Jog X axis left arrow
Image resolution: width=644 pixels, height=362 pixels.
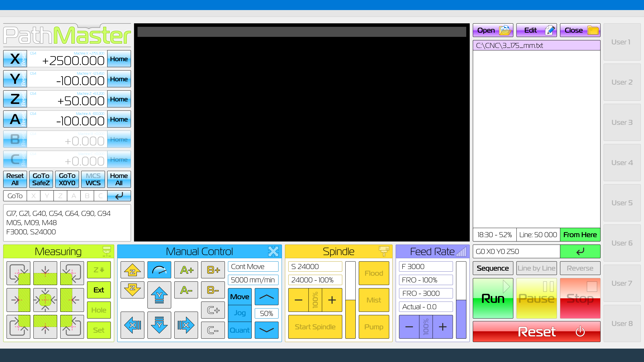(132, 325)
